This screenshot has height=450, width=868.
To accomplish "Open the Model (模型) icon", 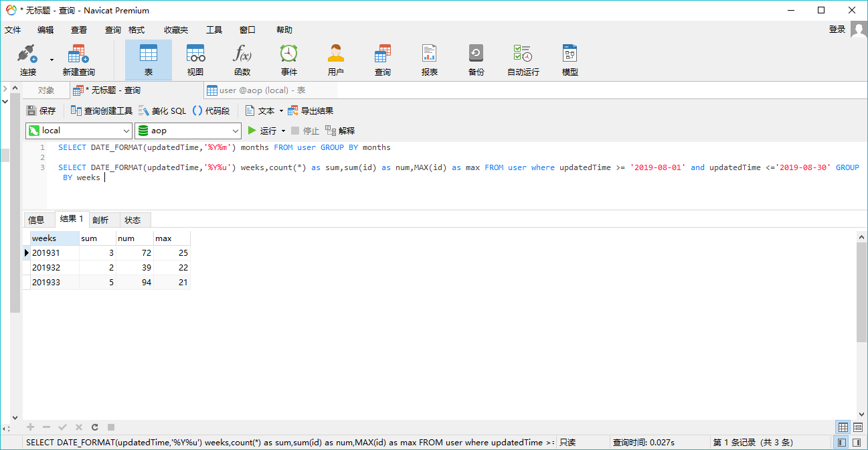I will pos(570,60).
